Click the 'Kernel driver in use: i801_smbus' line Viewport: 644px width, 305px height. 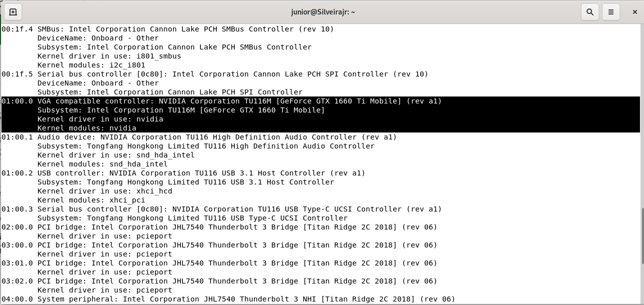point(109,56)
